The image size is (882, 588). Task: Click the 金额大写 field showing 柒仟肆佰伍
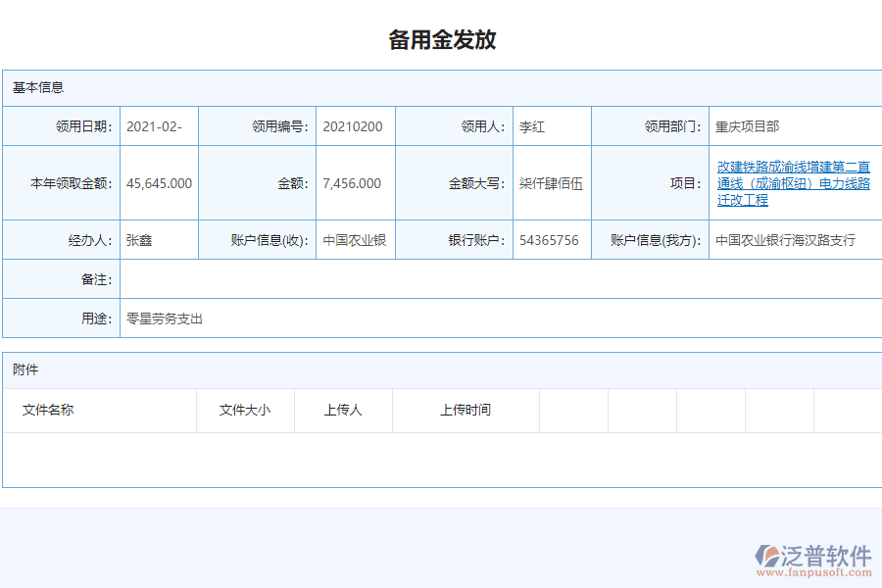(552, 183)
